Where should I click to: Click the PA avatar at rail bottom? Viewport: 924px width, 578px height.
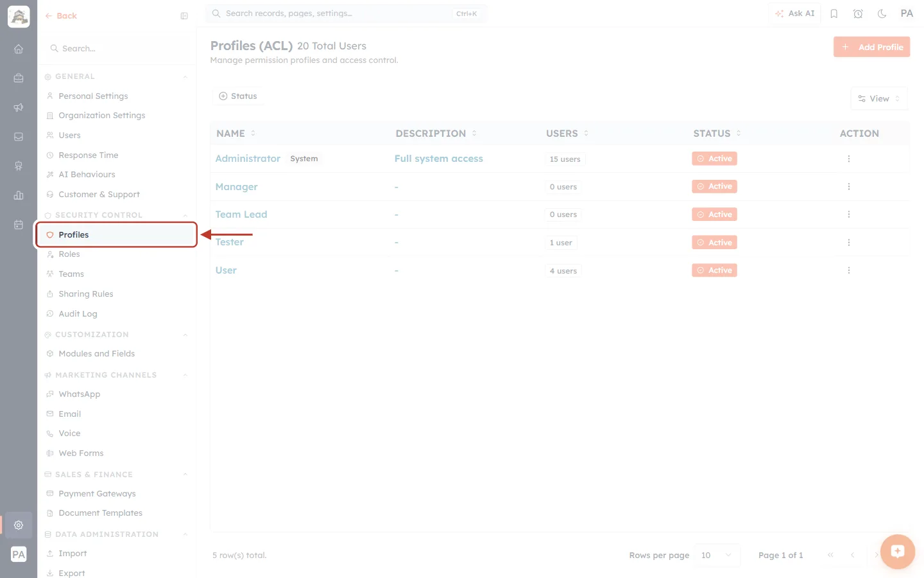coord(19,555)
